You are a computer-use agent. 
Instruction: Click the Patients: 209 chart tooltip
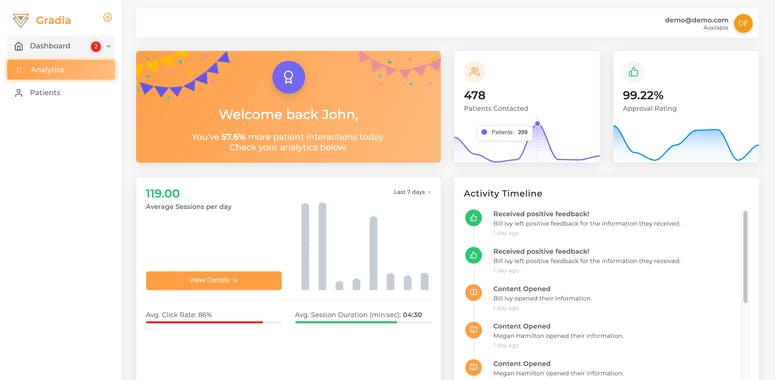[504, 132]
